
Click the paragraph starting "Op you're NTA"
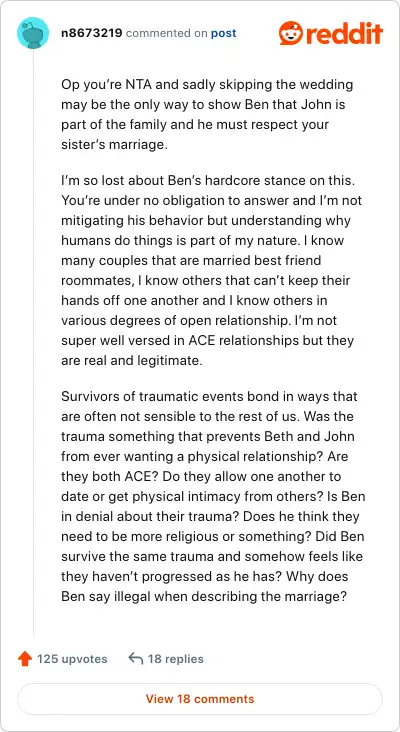point(207,115)
